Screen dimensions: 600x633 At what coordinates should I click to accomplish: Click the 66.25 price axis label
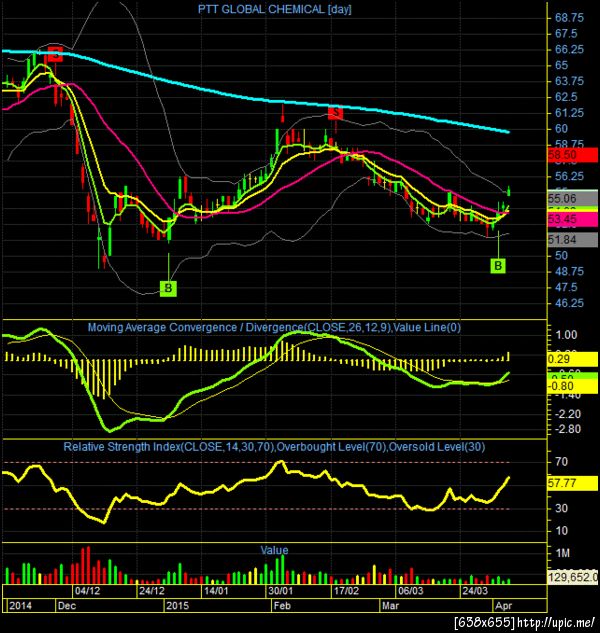[569, 49]
